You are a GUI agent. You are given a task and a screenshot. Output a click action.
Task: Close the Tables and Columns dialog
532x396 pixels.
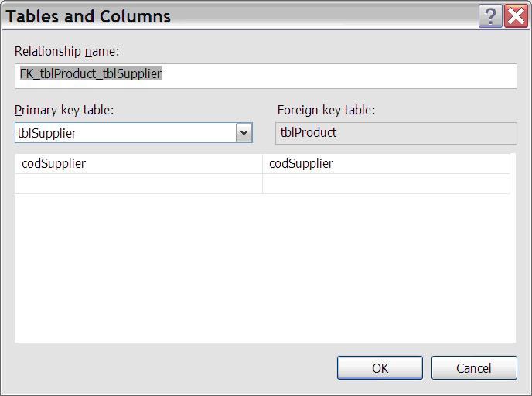[x=516, y=15]
